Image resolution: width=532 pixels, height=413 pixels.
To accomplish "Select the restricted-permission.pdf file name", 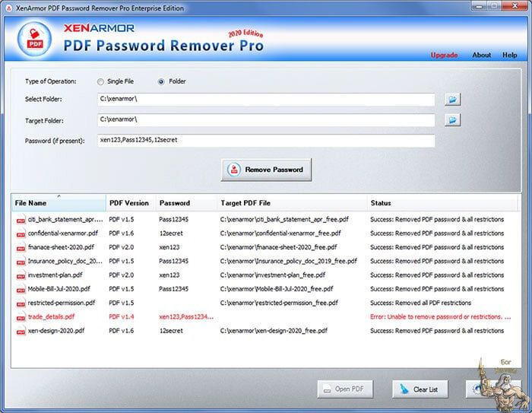I will (x=62, y=303).
